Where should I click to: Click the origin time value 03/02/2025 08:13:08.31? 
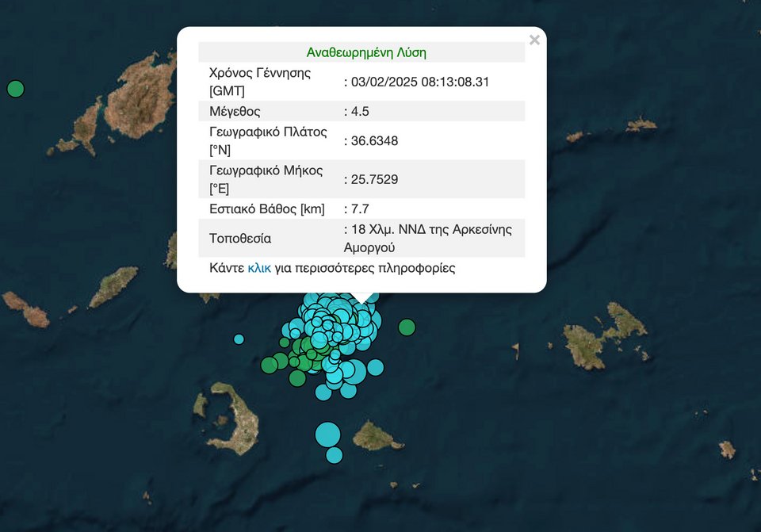[x=421, y=82]
